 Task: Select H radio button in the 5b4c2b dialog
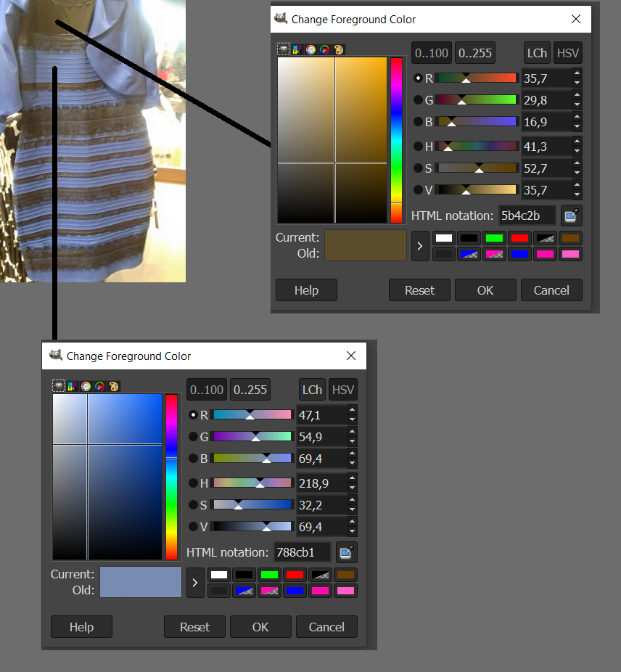pyautogui.click(x=418, y=146)
